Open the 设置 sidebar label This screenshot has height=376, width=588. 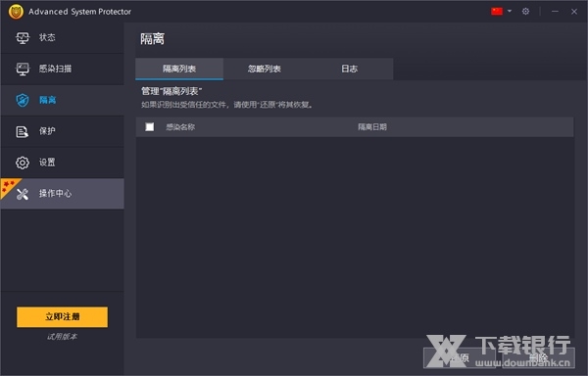point(47,163)
